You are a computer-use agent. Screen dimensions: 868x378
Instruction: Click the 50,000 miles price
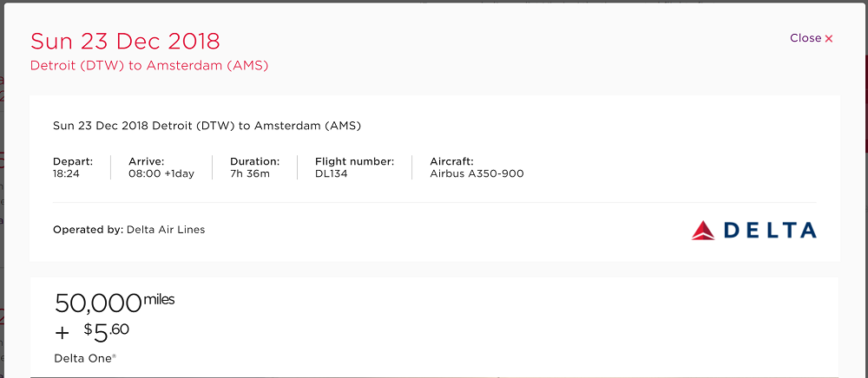click(x=114, y=303)
